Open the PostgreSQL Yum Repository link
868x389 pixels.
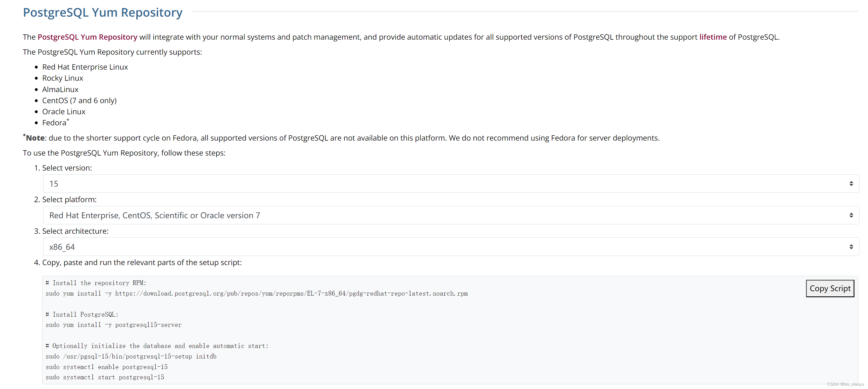point(87,37)
